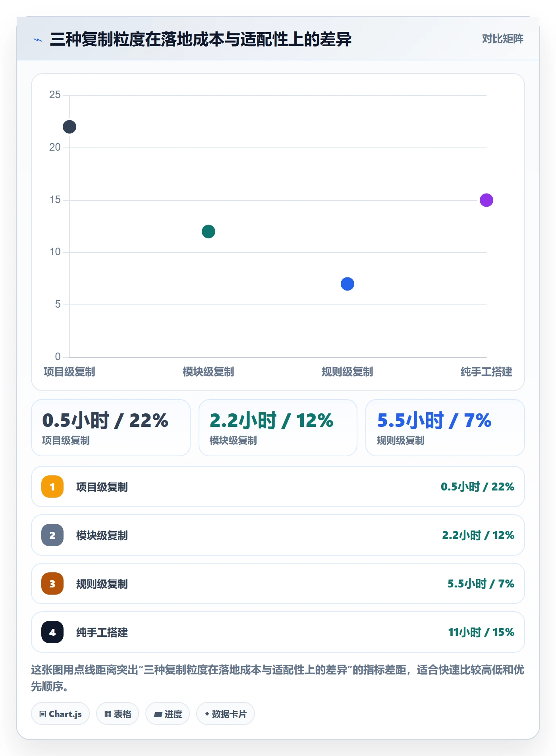Open the green stat card showing 2.2小时 / 12%
Viewport: 556px width, 756px height.
[x=278, y=428]
